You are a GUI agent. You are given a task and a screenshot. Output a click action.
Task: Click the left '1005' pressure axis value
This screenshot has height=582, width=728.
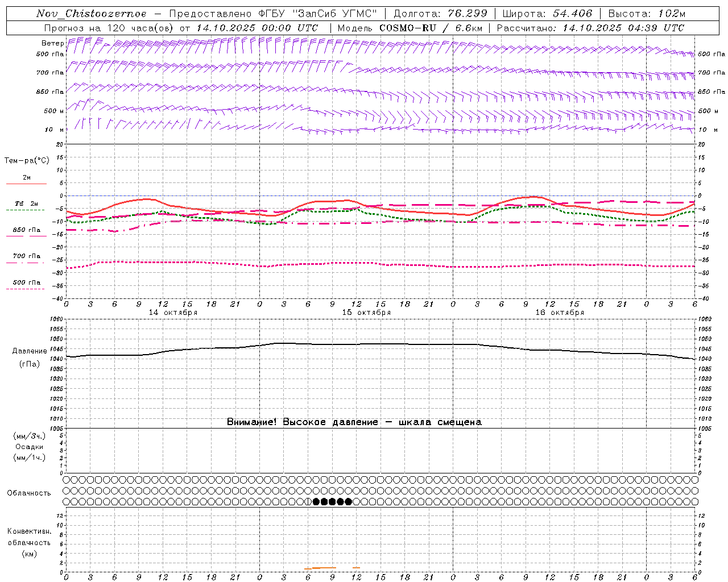tap(57, 428)
